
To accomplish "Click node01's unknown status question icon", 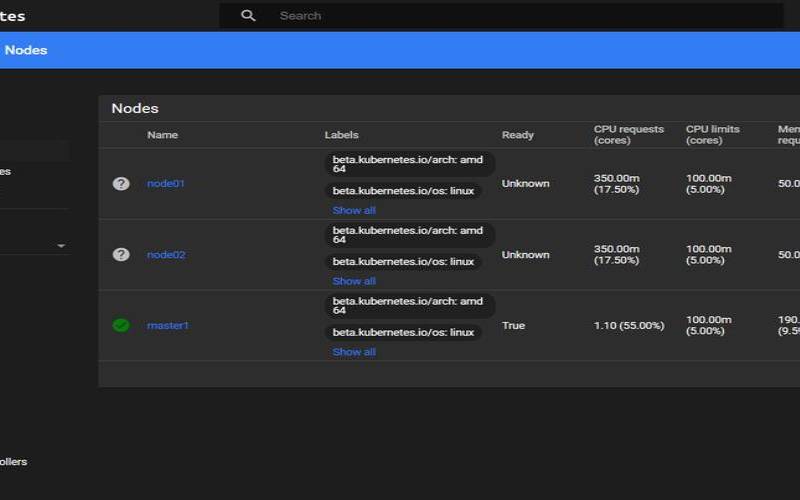I will pos(121,184).
